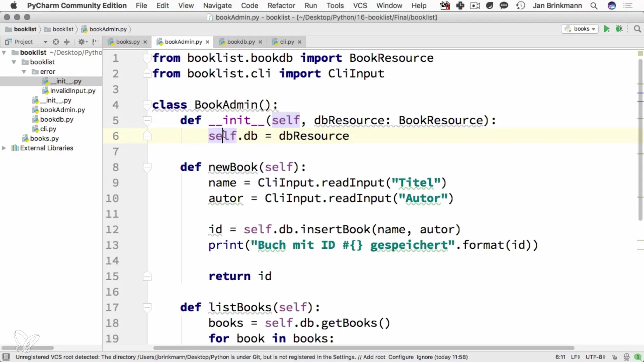Click Ignore link in status bar
The height and width of the screenshot is (362, 644).
click(425, 357)
